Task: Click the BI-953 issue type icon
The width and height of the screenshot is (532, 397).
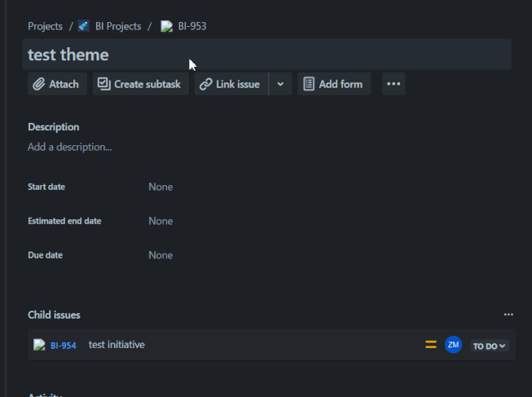Action: (166, 26)
